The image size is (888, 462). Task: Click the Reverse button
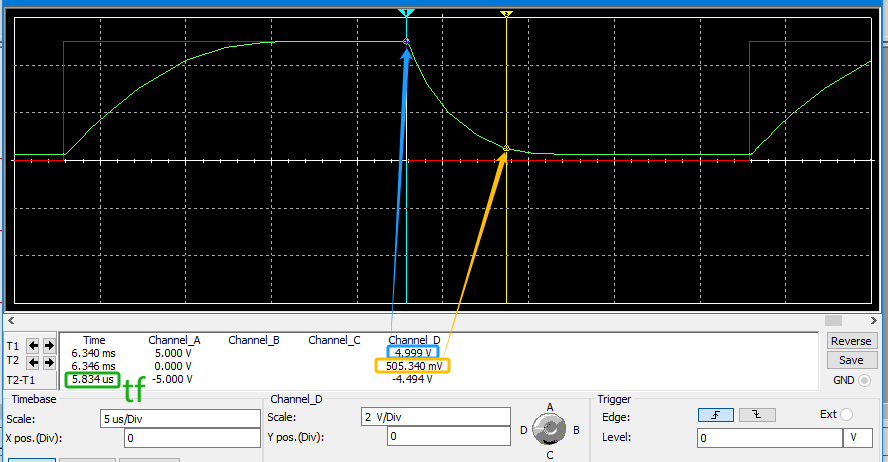pyautogui.click(x=851, y=341)
